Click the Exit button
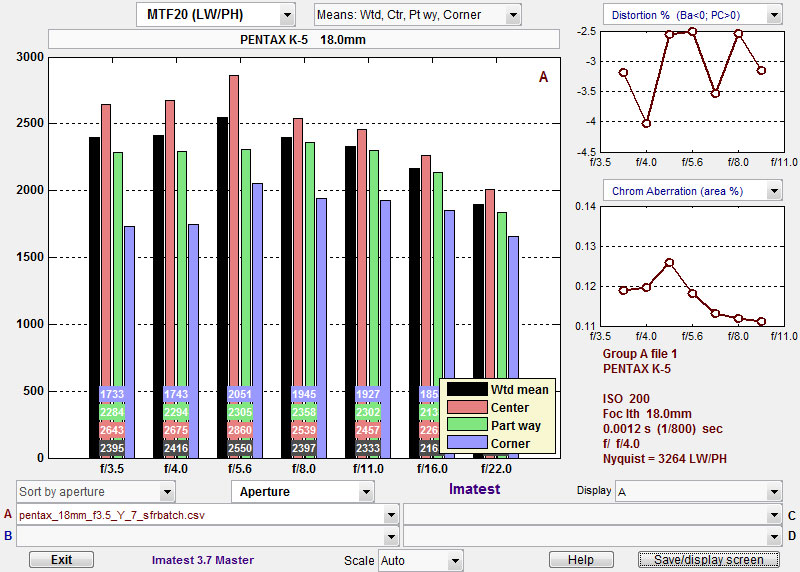800x572 pixels. pyautogui.click(x=61, y=560)
